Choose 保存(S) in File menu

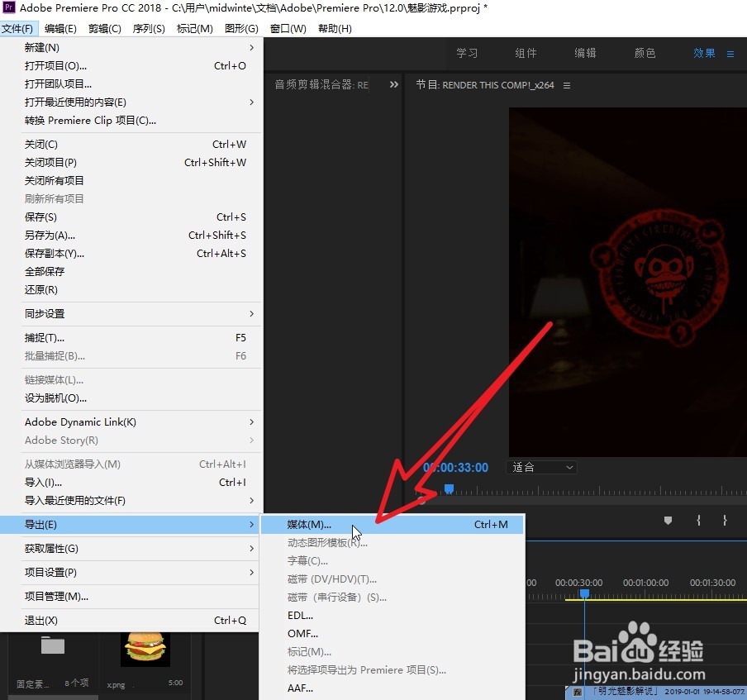[x=131, y=217]
